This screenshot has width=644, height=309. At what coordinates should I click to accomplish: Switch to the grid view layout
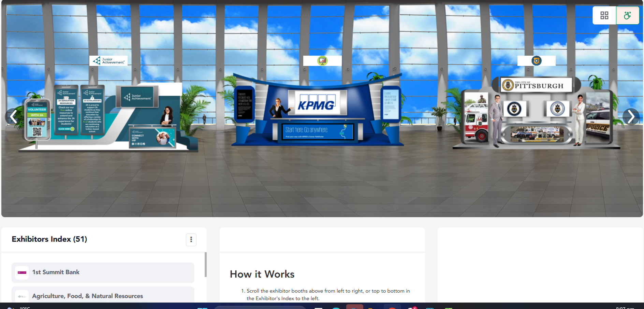pyautogui.click(x=604, y=15)
